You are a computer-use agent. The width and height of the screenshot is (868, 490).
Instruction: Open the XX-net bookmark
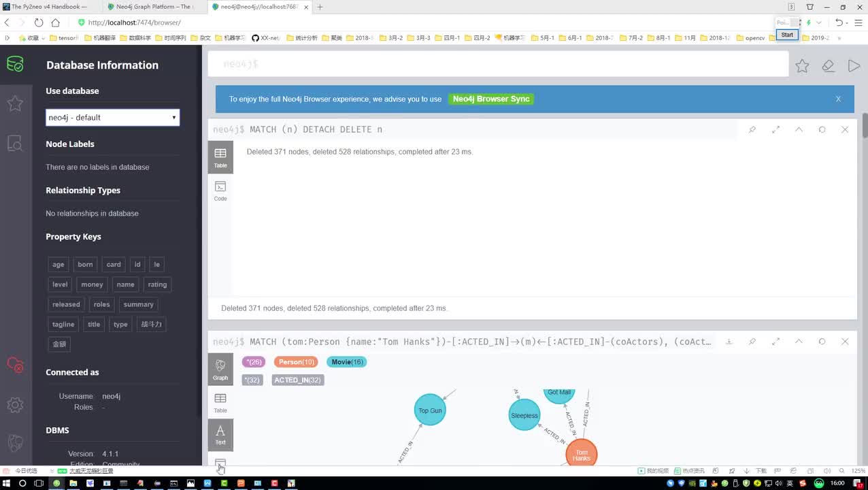coord(266,38)
